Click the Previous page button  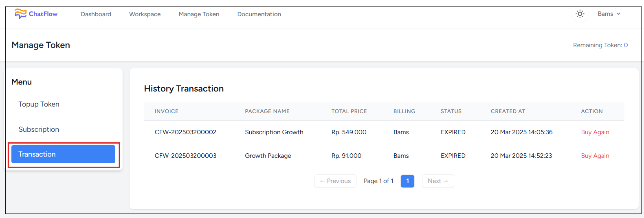click(335, 181)
